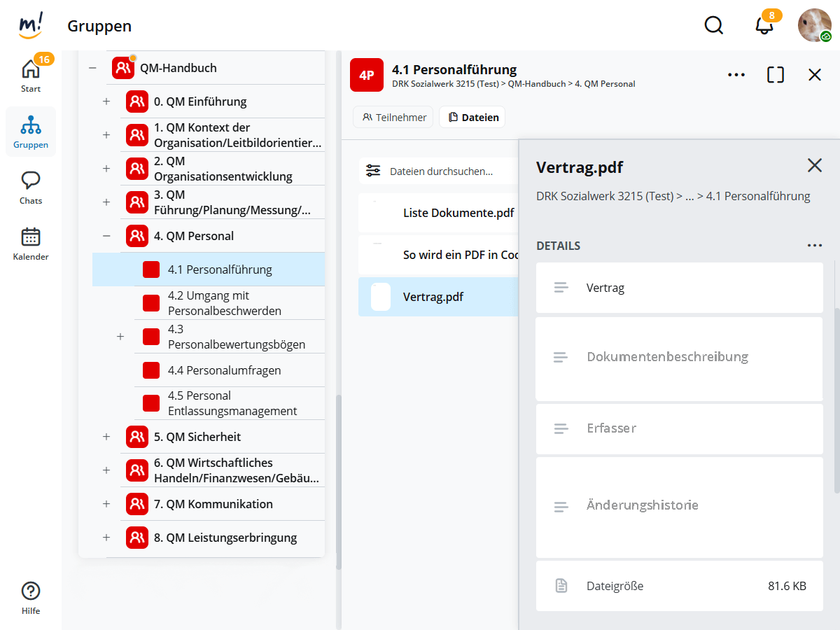Open Kalender in the sidebar
Image resolution: width=840 pixels, height=630 pixels.
(x=31, y=243)
